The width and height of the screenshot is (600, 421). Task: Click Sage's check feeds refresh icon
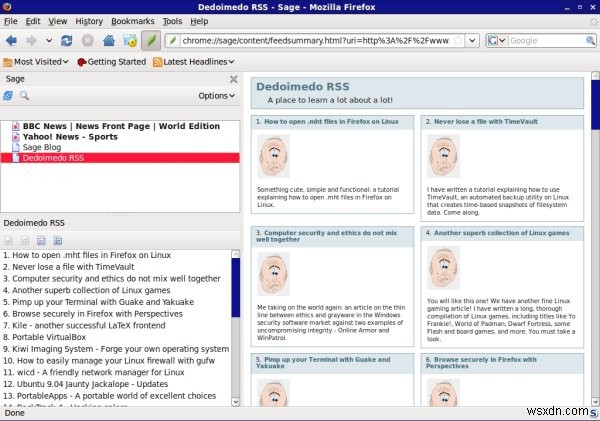point(8,96)
